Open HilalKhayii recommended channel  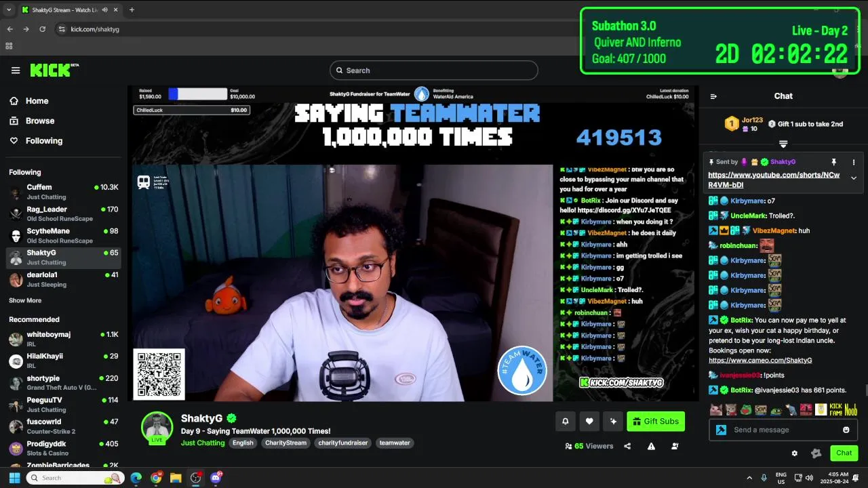(x=63, y=361)
